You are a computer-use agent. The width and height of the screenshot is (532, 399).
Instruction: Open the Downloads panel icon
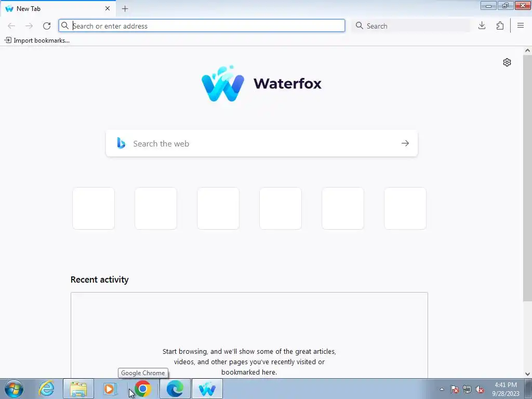tap(482, 26)
